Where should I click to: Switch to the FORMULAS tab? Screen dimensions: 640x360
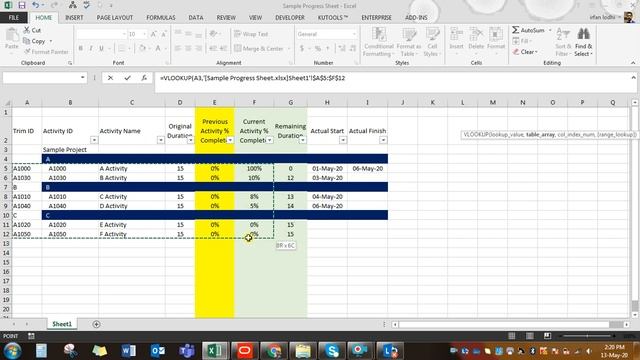[x=161, y=18]
